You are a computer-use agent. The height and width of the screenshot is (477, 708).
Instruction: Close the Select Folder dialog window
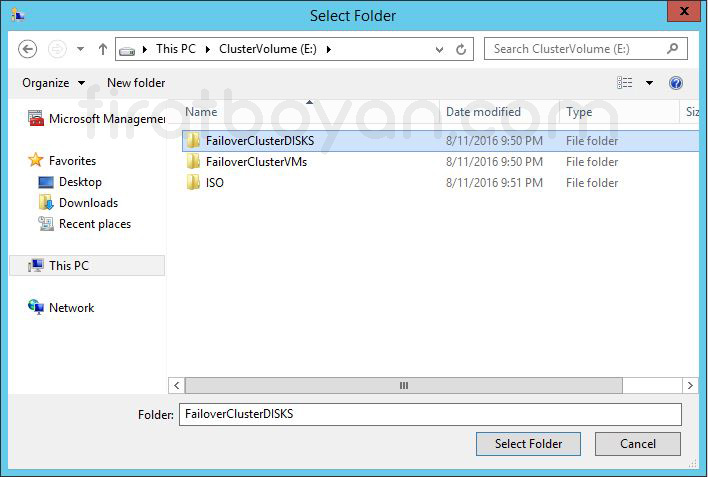(684, 11)
